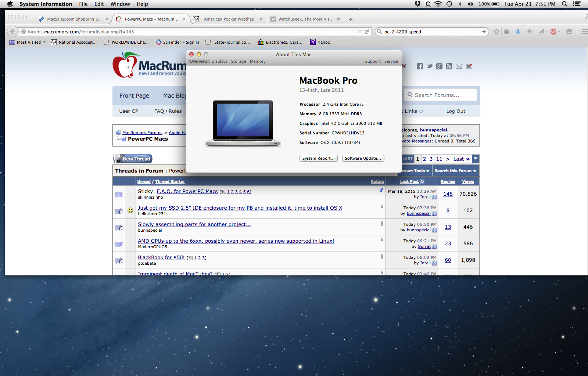
Task: Open the Time Machine menu bar icon
Action: pos(449,4)
